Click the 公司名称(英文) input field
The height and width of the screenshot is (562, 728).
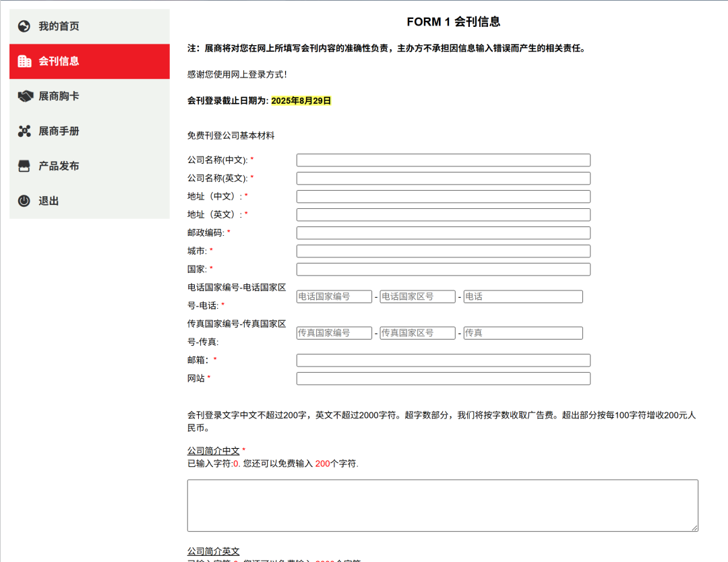[x=443, y=178]
